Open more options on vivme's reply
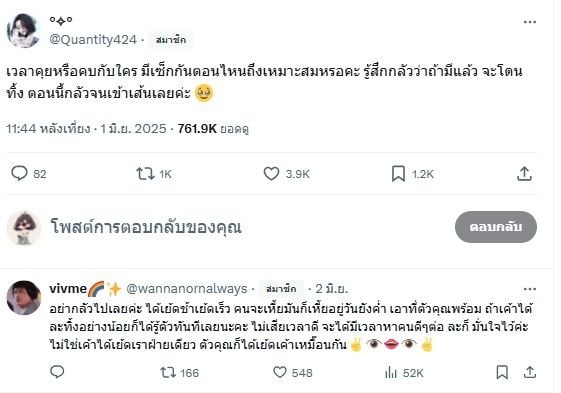This screenshot has width=561, height=393. [530, 289]
